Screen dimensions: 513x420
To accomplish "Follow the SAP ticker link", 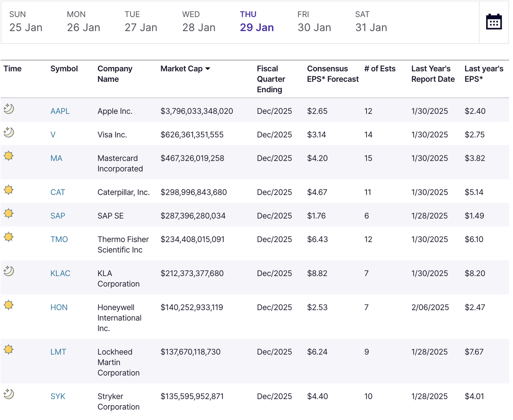I will 58,216.
